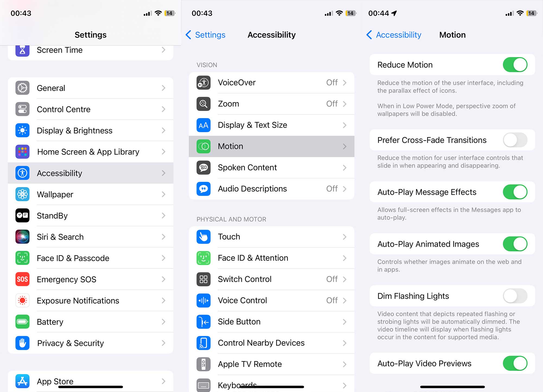This screenshot has height=392, width=543.
Task: Tap the Display & Text Size icon
Action: pos(204,125)
